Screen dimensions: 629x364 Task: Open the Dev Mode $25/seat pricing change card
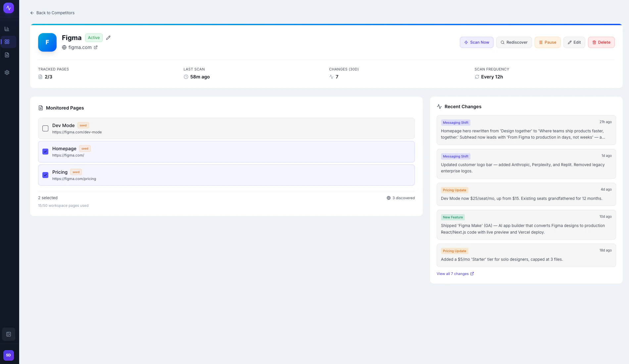[526, 194]
